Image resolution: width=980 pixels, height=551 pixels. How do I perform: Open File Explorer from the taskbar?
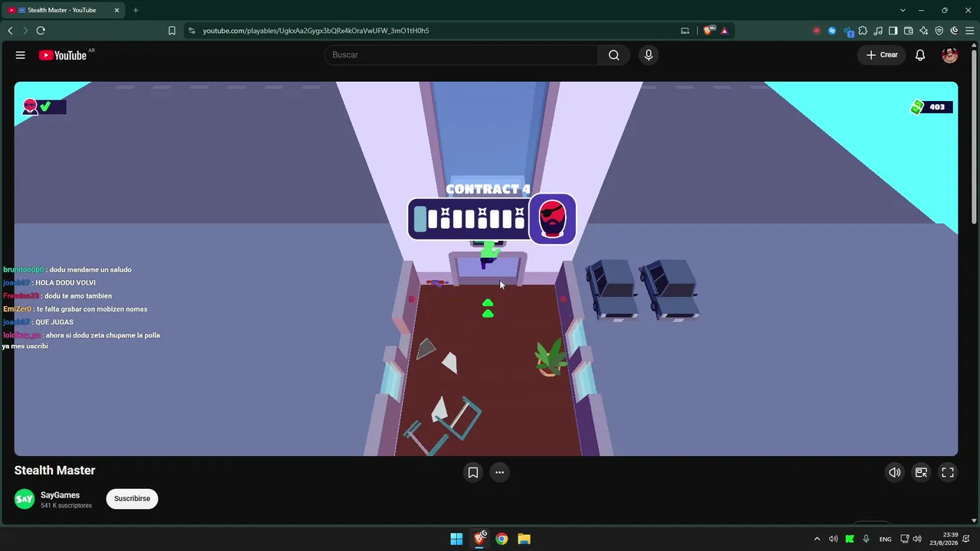524,539
